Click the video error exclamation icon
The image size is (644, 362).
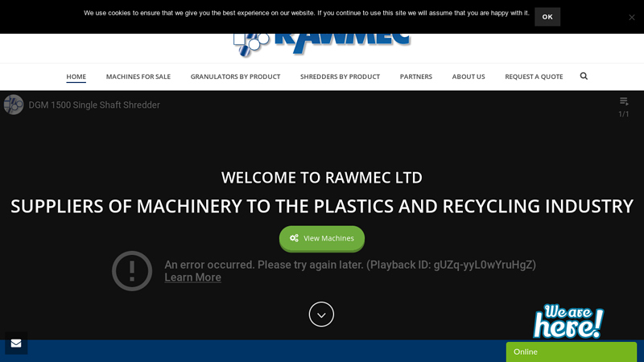coord(132,271)
